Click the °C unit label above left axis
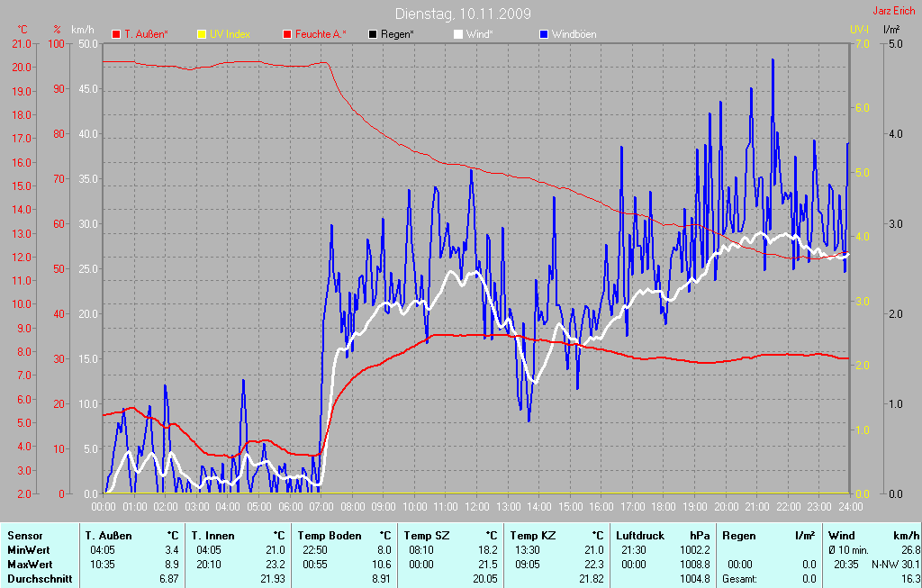This screenshot has height=588, width=922. coord(23,29)
